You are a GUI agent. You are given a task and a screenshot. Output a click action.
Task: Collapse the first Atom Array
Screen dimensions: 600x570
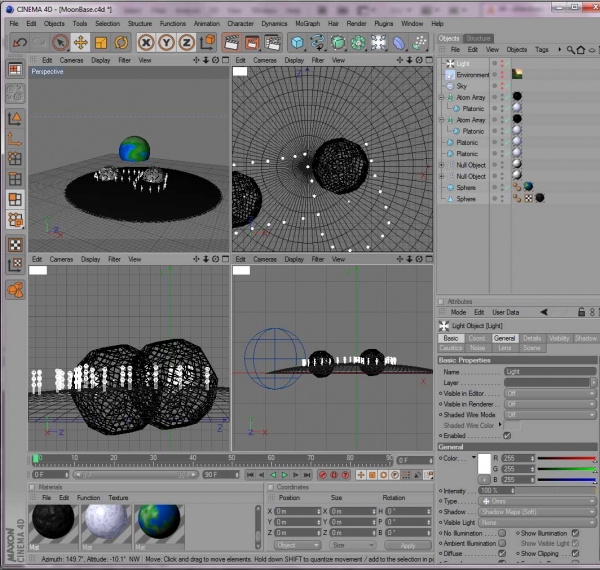(x=441, y=98)
